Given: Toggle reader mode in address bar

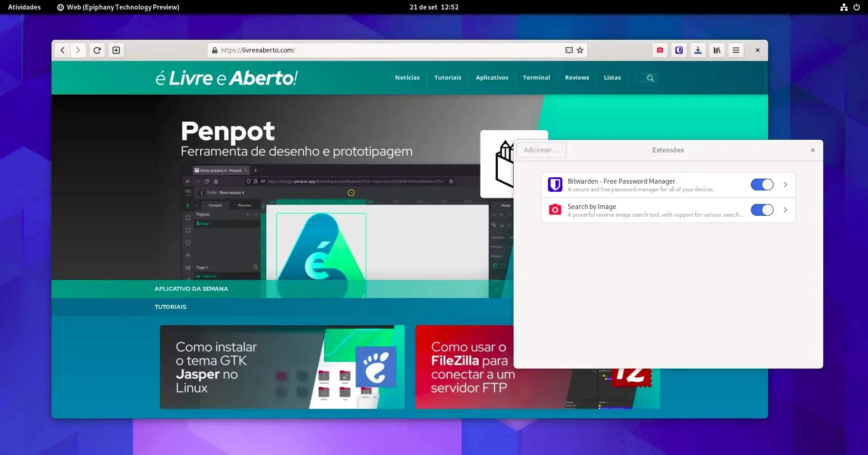Looking at the screenshot, I should tap(569, 50).
